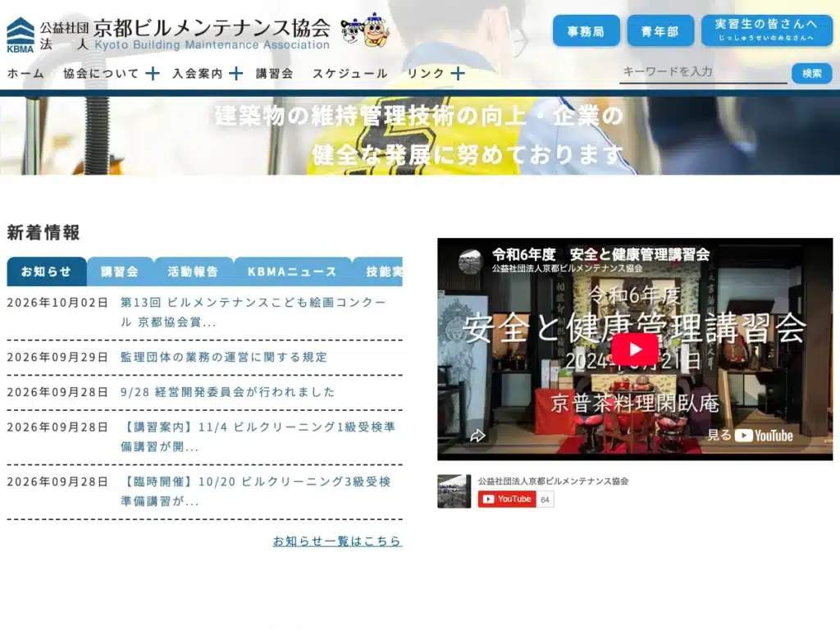Open 監理団体の業務の運営に関する規定 news
Image resolution: width=840 pixels, height=630 pixels.
pyautogui.click(x=224, y=358)
